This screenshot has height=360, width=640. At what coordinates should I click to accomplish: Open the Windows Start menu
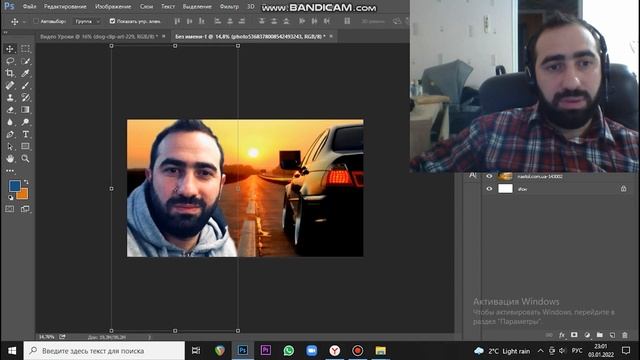click(x=12, y=351)
